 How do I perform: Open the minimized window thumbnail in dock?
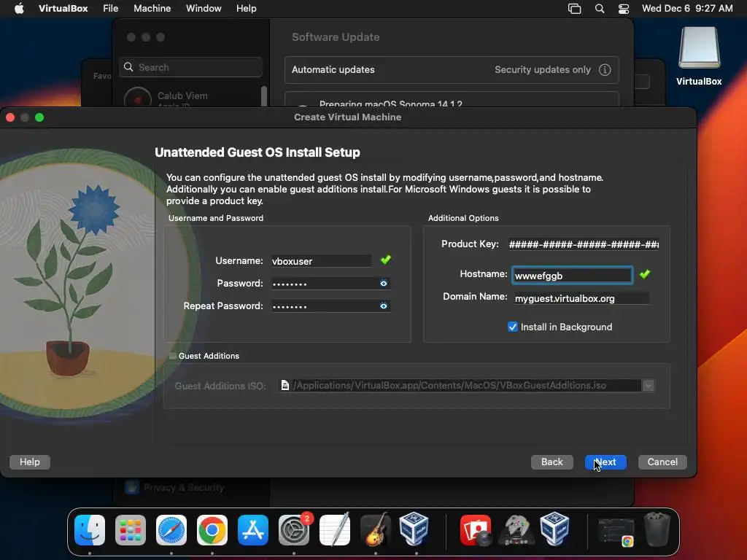click(x=616, y=531)
